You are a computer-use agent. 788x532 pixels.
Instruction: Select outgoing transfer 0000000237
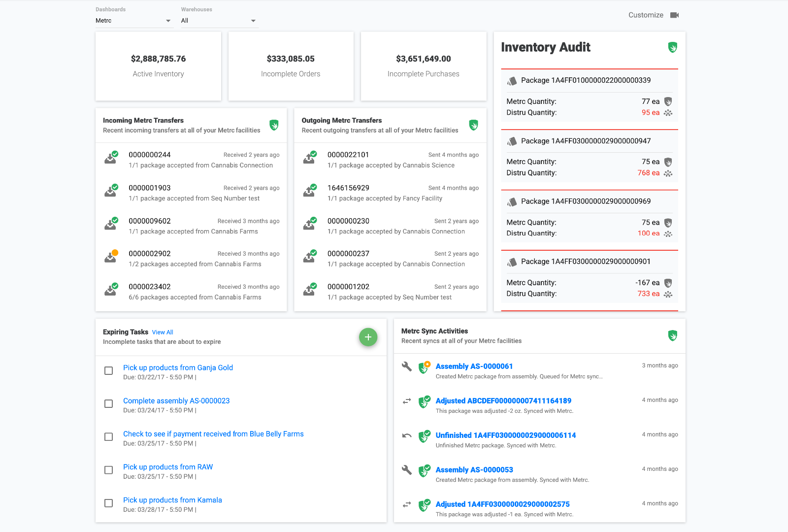[390, 259]
